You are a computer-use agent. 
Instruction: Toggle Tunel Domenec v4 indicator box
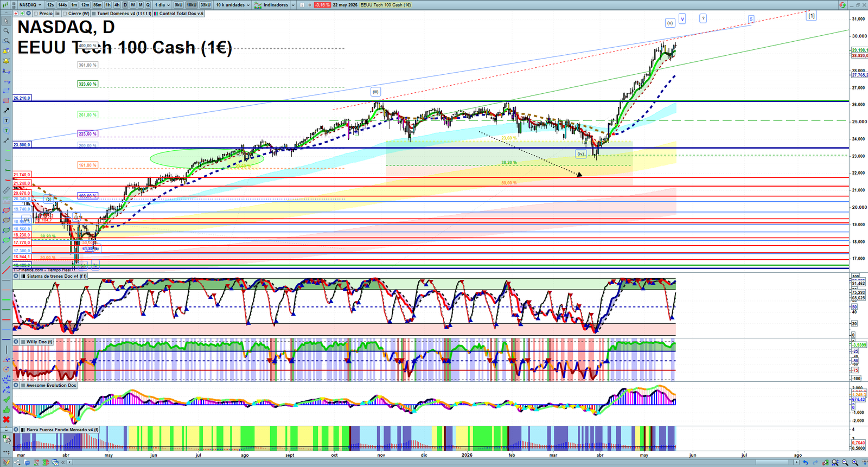pyautogui.click(x=93, y=13)
